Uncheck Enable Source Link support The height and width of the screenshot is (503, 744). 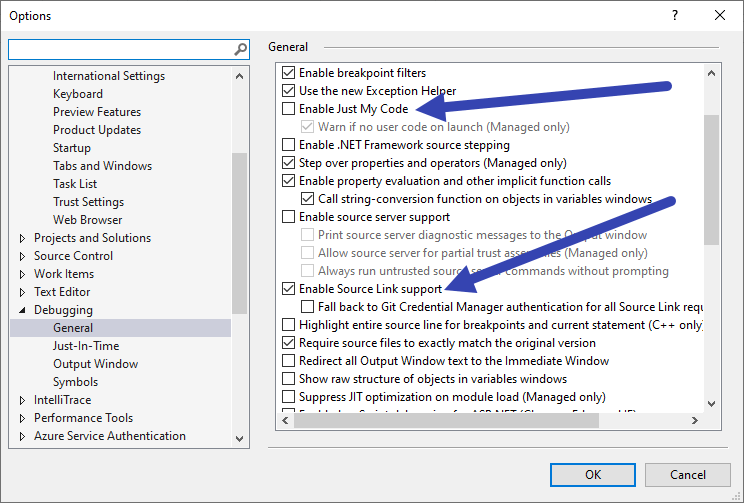coord(289,289)
